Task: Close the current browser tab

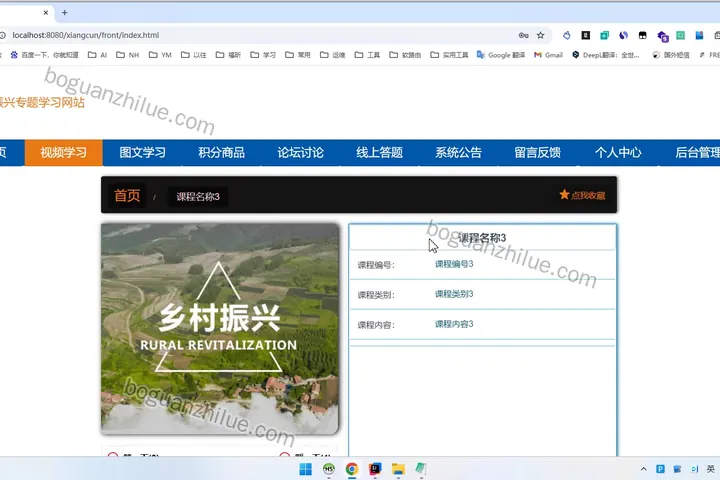Action: pos(45,13)
